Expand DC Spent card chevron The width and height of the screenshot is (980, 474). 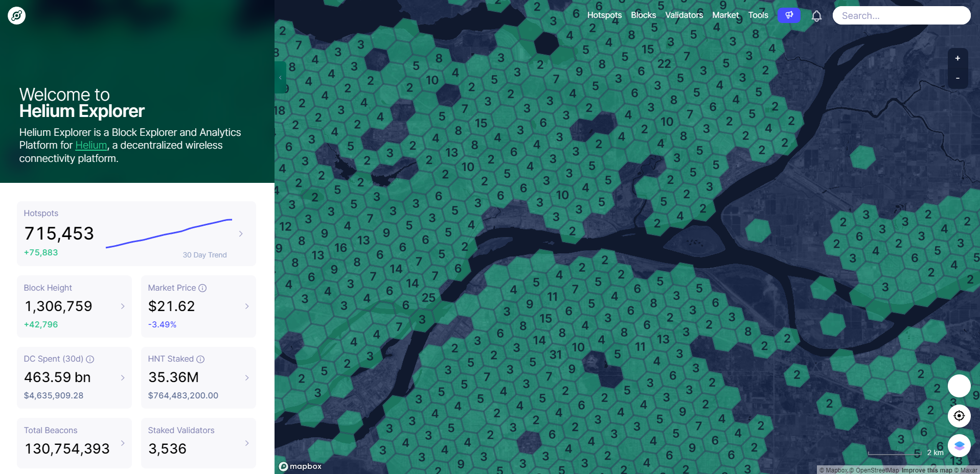click(x=123, y=377)
